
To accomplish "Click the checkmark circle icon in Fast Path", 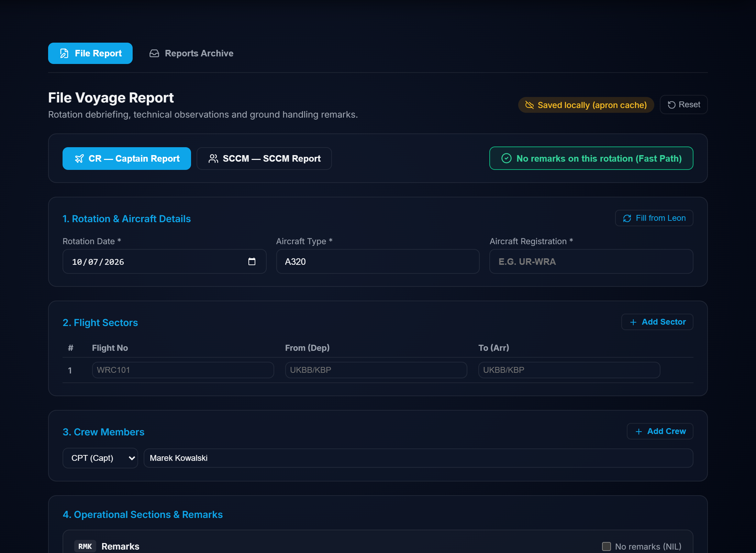I will tap(507, 158).
